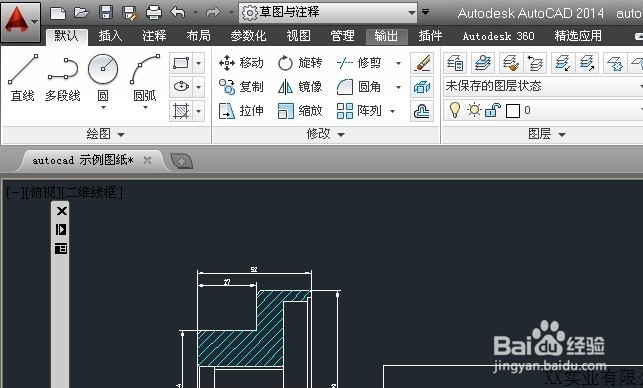Expand the rectangle tool dropdown arrow

pos(198,64)
